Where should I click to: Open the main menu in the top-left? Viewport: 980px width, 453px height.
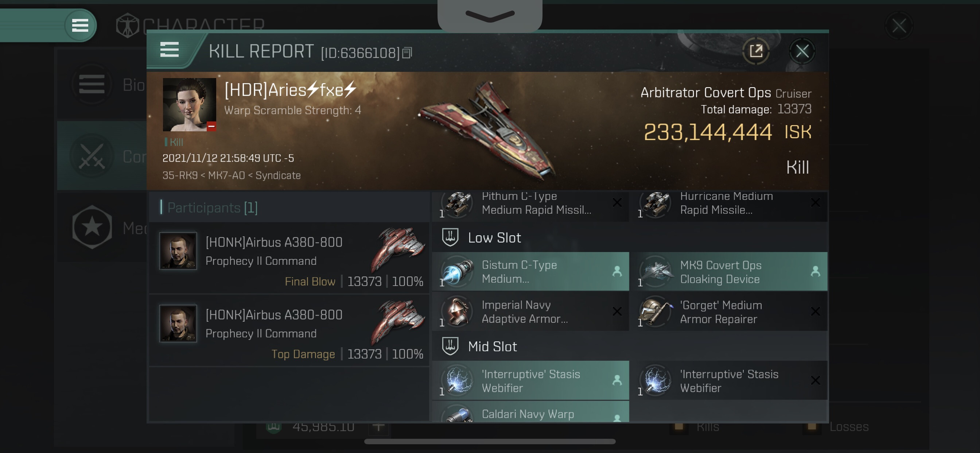tap(80, 26)
